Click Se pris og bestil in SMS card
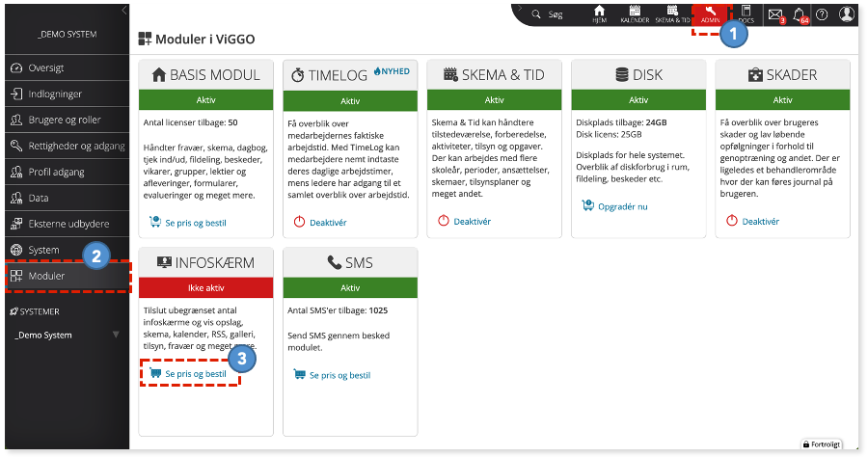The height and width of the screenshot is (457, 868). (339, 375)
